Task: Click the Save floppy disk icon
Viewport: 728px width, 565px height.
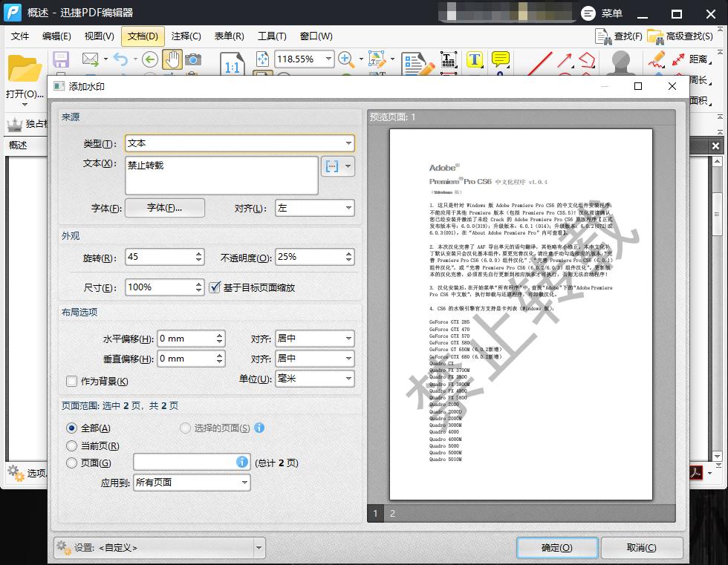Action: pyautogui.click(x=60, y=59)
